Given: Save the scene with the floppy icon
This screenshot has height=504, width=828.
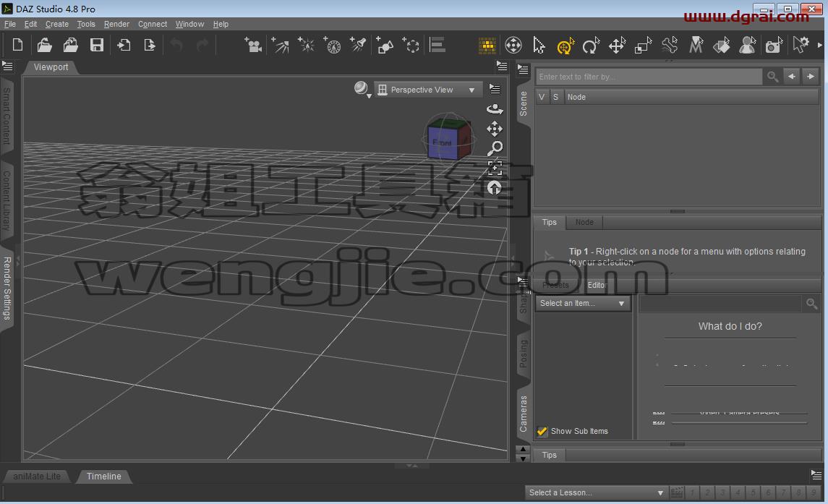Looking at the screenshot, I should tap(97, 45).
